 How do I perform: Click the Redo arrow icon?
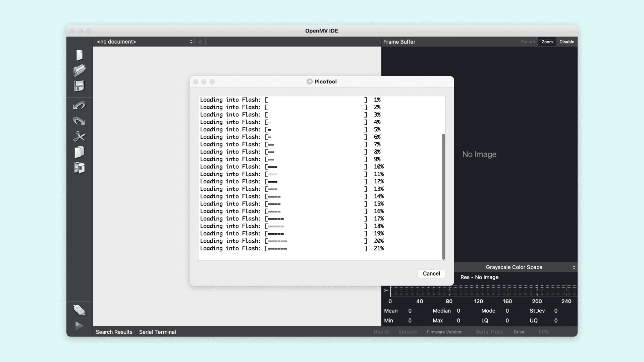79,121
